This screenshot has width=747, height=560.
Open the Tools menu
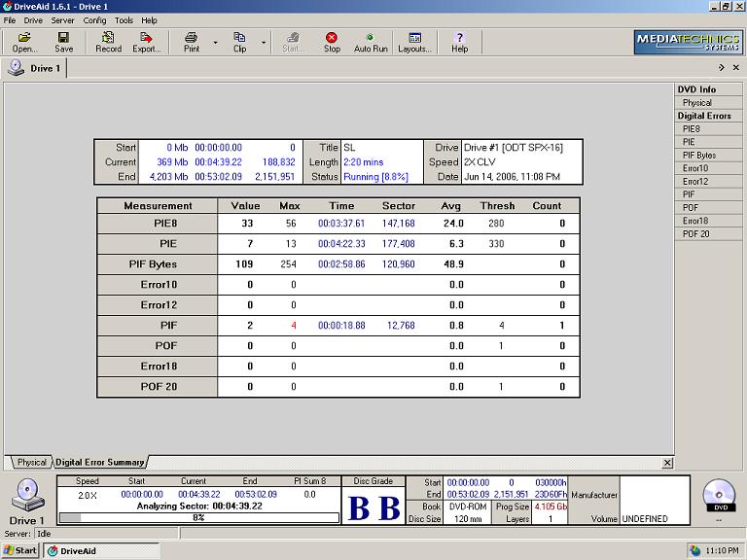124,20
